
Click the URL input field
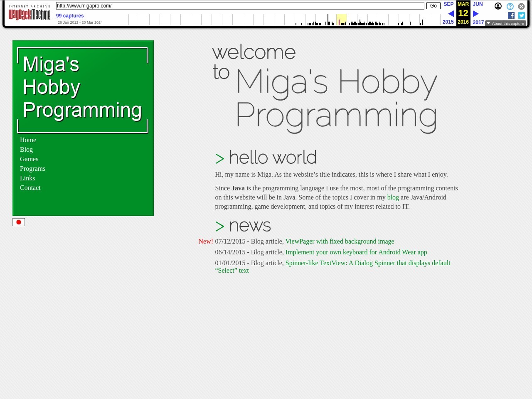click(240, 6)
